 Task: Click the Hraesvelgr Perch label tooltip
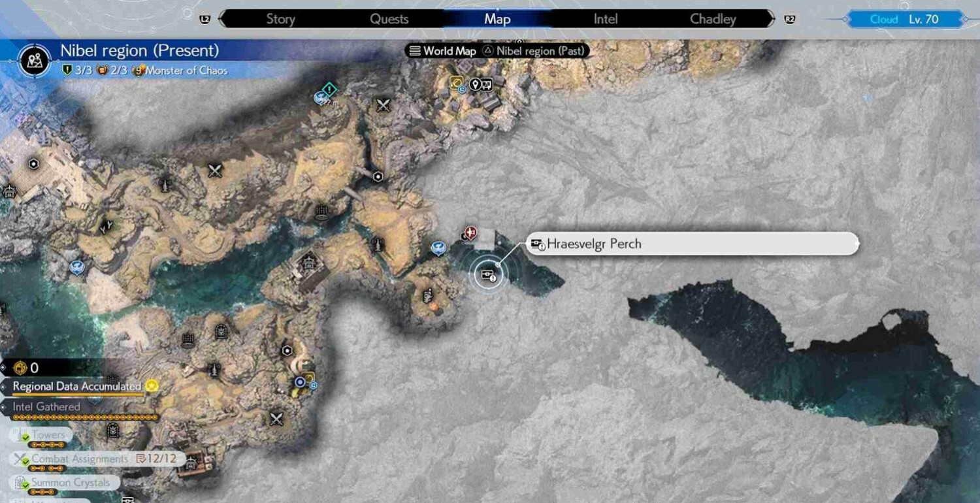click(691, 244)
